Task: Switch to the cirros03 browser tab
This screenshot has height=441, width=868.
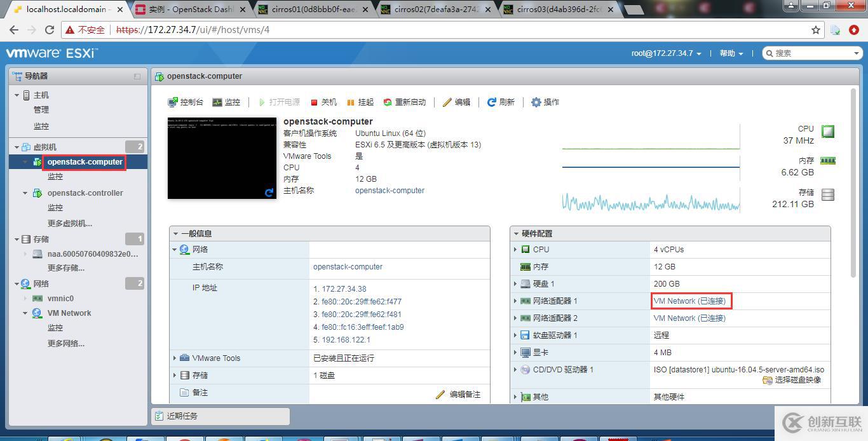Action: [x=560, y=10]
